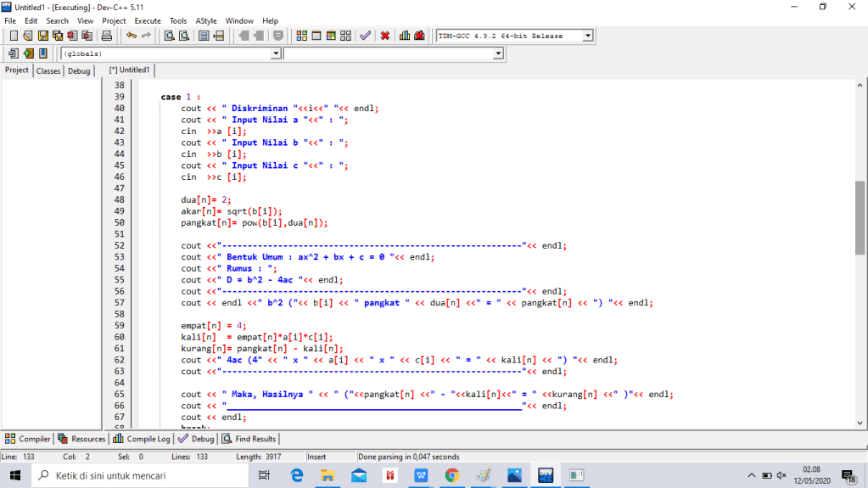The height and width of the screenshot is (488, 868).
Task: Toggle the speaker mute icon in system tray
Action: click(781, 475)
